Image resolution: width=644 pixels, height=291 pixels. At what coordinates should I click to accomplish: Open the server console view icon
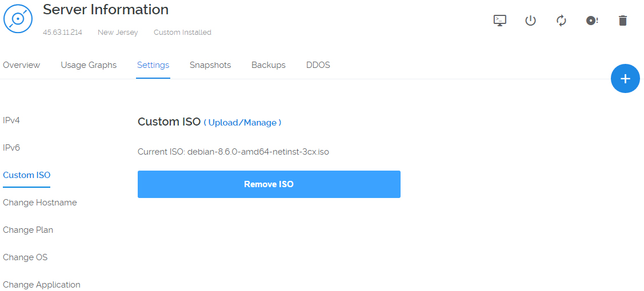click(x=500, y=21)
